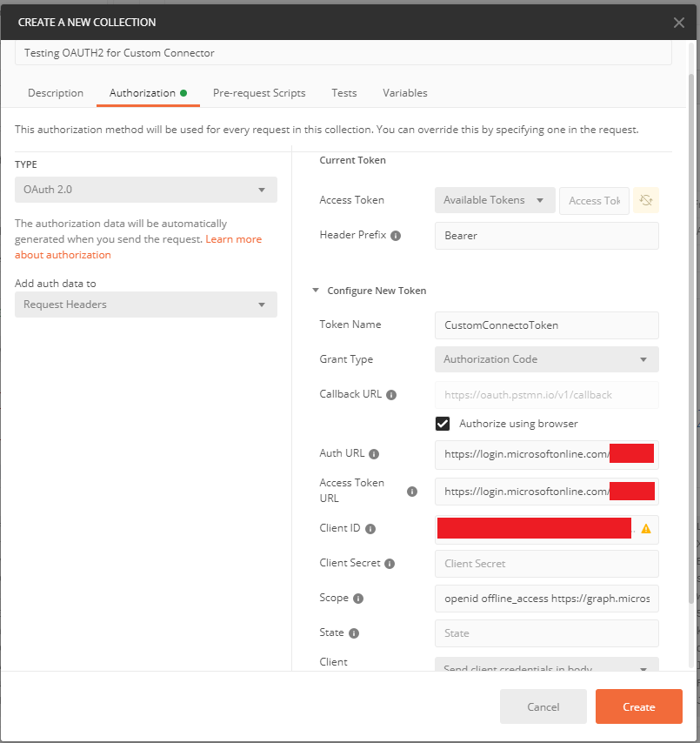The width and height of the screenshot is (700, 743).
Task: Click the Scope field starting with openid
Action: click(x=547, y=599)
